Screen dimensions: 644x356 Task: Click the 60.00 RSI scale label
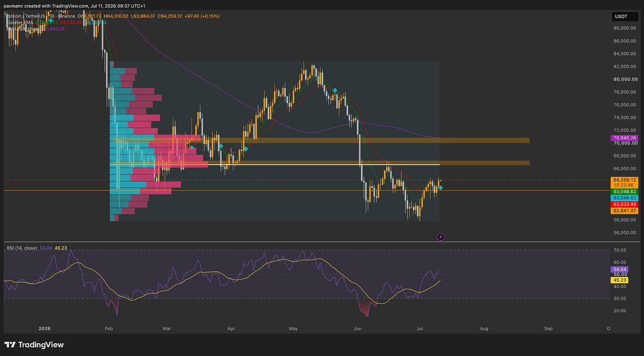coord(620,262)
